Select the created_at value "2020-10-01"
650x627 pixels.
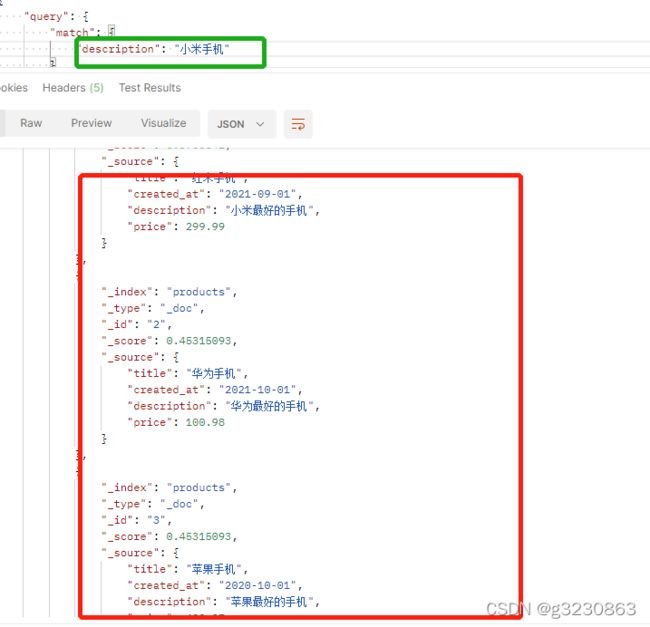pos(257,586)
